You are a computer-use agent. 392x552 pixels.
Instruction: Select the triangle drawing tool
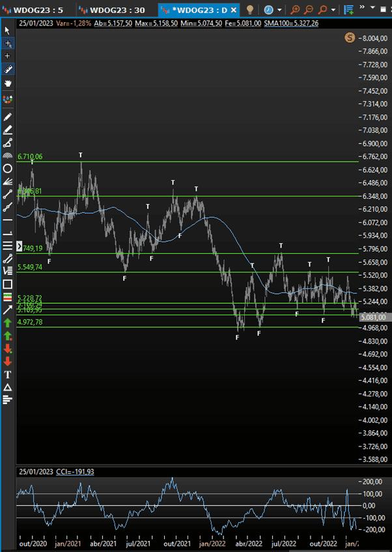pos(8,387)
